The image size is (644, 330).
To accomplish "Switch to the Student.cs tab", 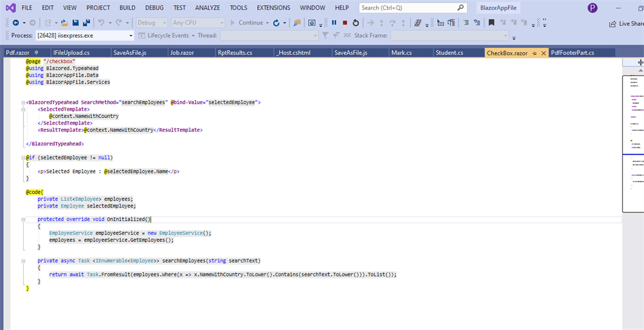I will [x=449, y=53].
